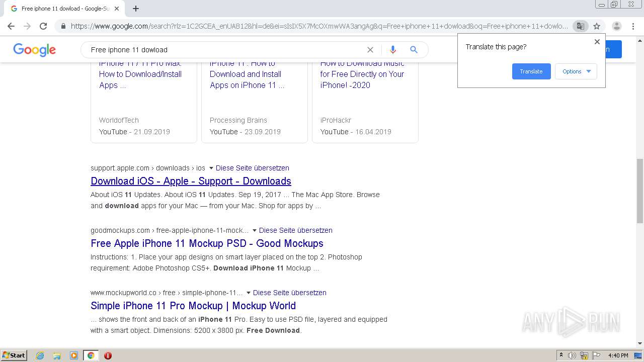
Task: Expand options arrow beside support.apple.com
Action: click(211, 168)
